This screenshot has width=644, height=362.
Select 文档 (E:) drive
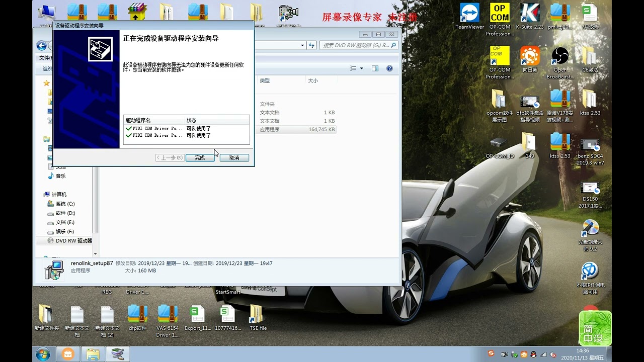(x=65, y=222)
